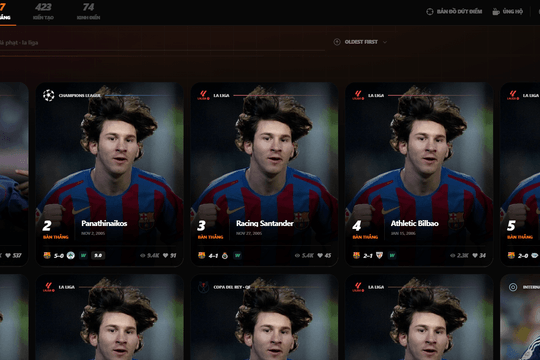
Task: Click the Ủng Hộ support button
Action: [508, 12]
